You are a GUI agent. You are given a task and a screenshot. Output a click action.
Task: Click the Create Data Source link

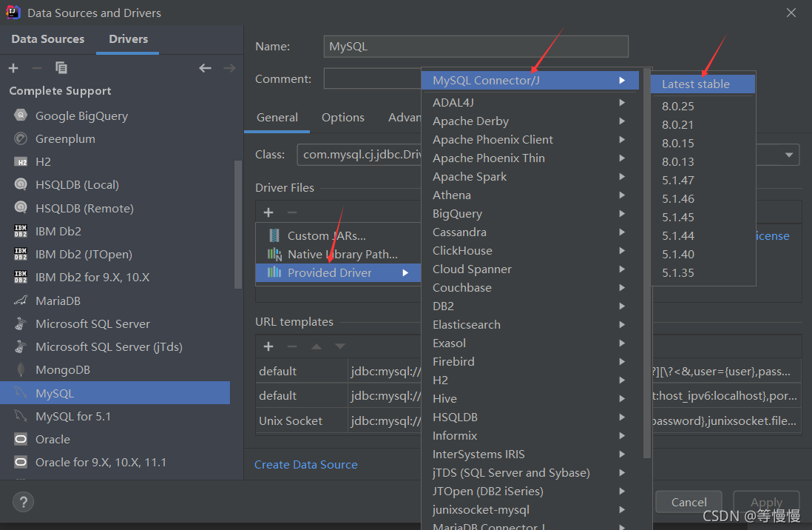coord(305,464)
